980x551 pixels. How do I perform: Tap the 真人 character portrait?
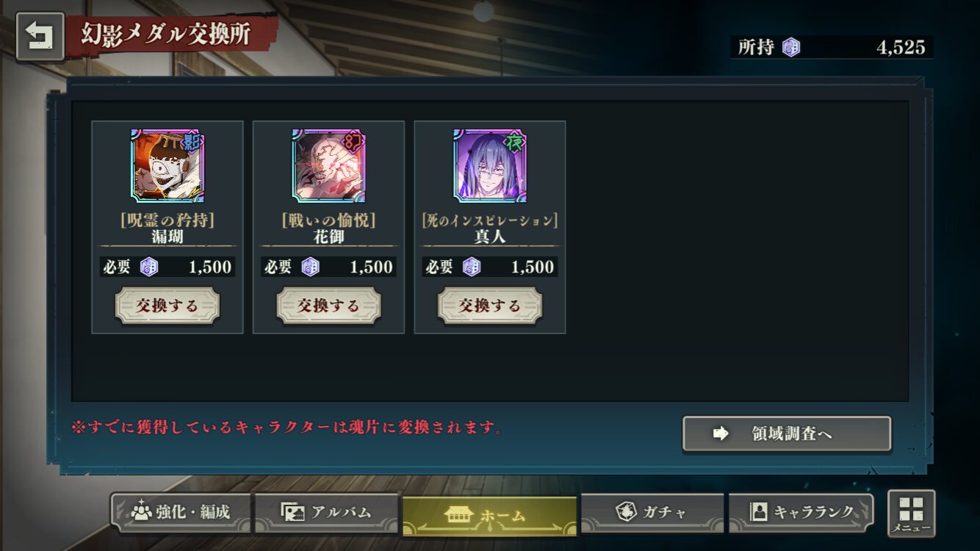pyautogui.click(x=490, y=165)
